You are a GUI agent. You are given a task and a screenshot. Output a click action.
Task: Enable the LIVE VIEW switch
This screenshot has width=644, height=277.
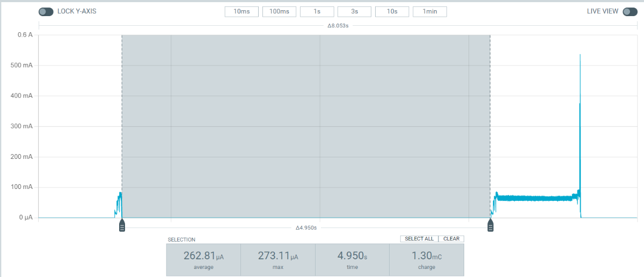click(x=630, y=12)
